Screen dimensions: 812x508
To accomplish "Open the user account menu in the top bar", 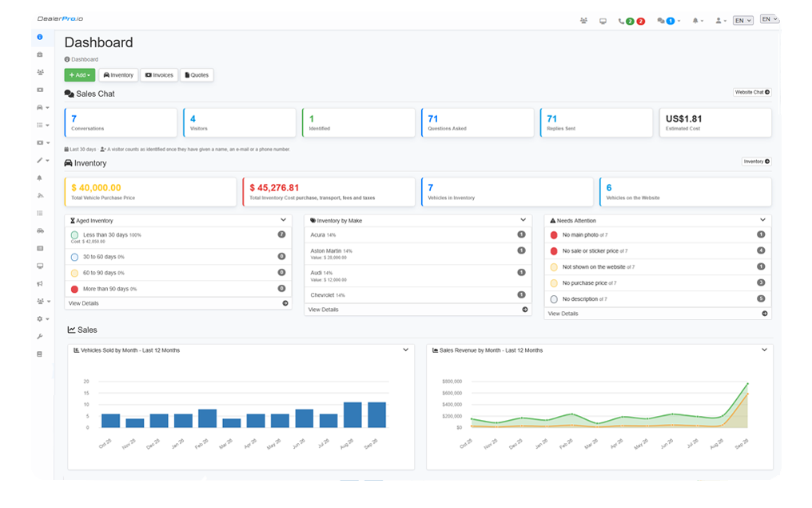I will pos(721,21).
